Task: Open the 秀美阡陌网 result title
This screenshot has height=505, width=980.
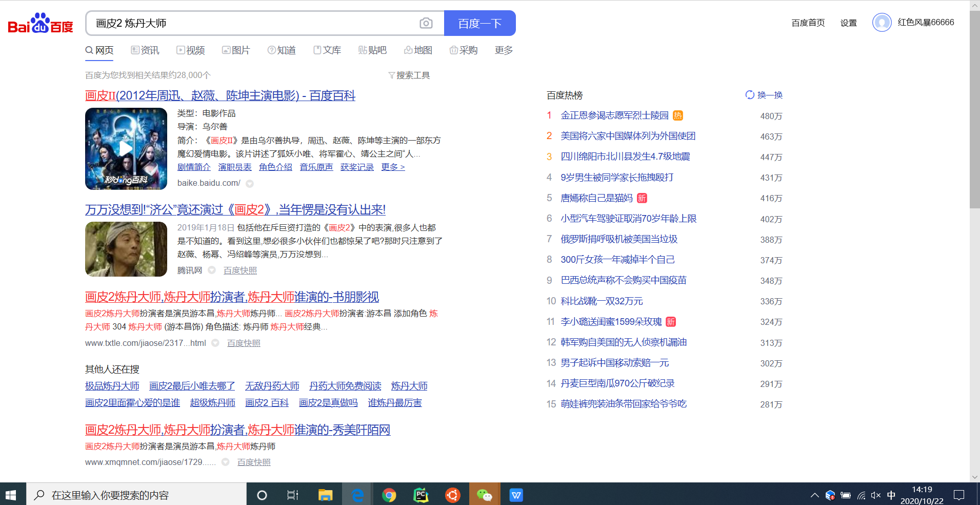Action: tap(238, 430)
